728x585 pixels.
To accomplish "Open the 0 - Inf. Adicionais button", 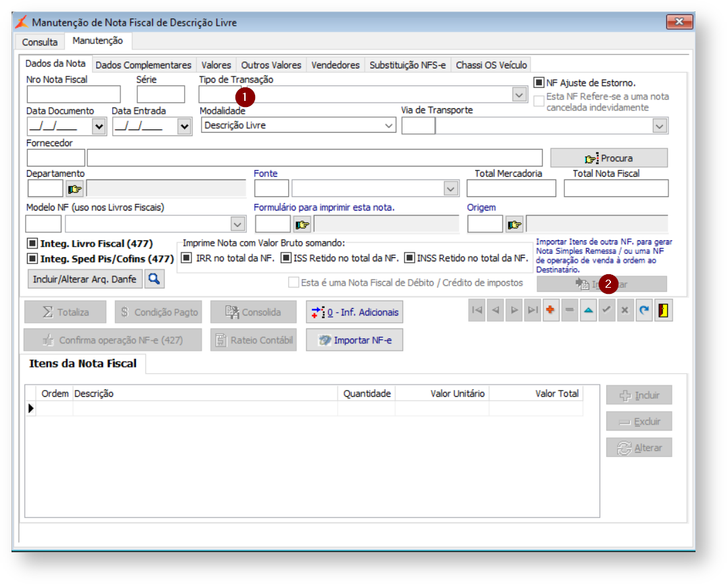I will pyautogui.click(x=355, y=312).
